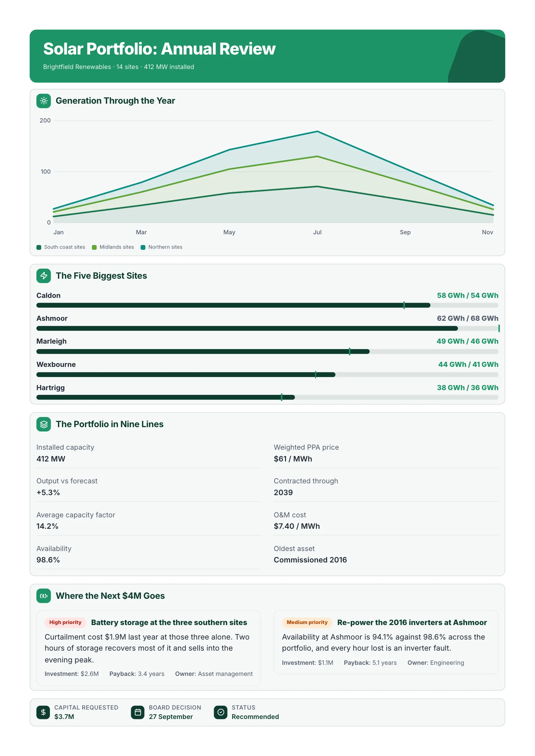Click the Wexbourne generation progress bar
Screen dimensions: 535x756
tap(267, 375)
